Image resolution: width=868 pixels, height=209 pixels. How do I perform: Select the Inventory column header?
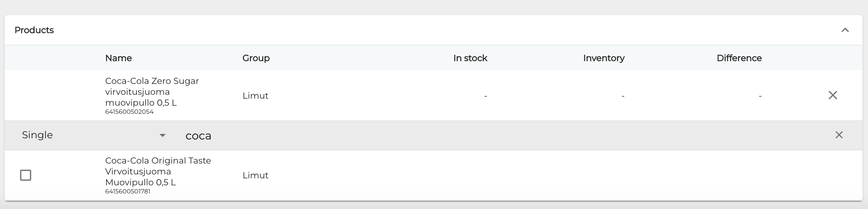coord(603,58)
